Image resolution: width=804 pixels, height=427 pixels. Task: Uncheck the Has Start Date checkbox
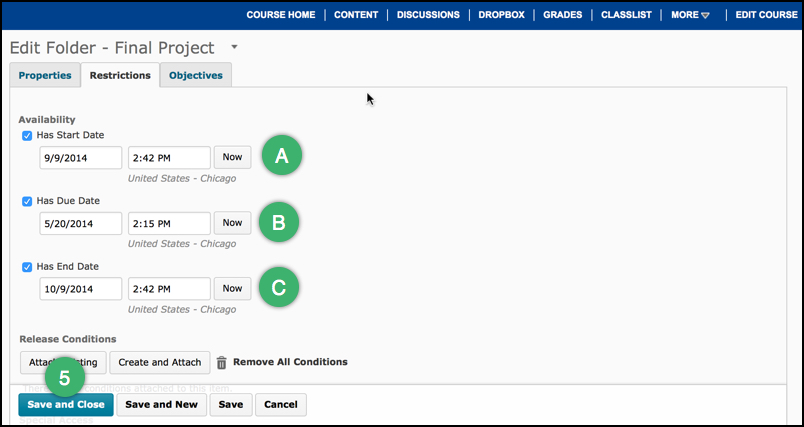(27, 136)
